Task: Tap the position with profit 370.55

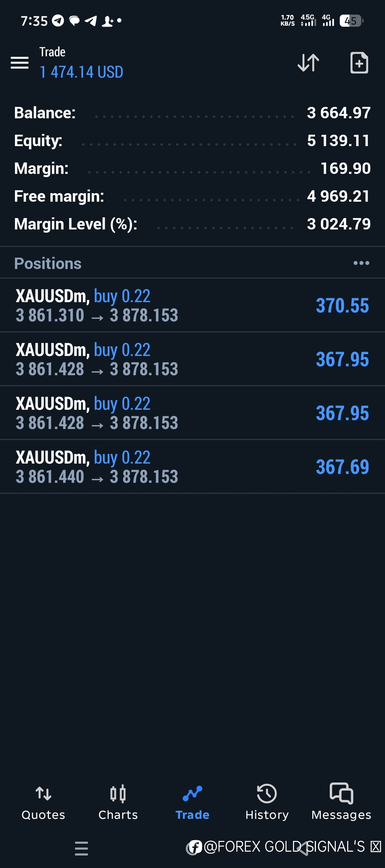Action: (342, 306)
